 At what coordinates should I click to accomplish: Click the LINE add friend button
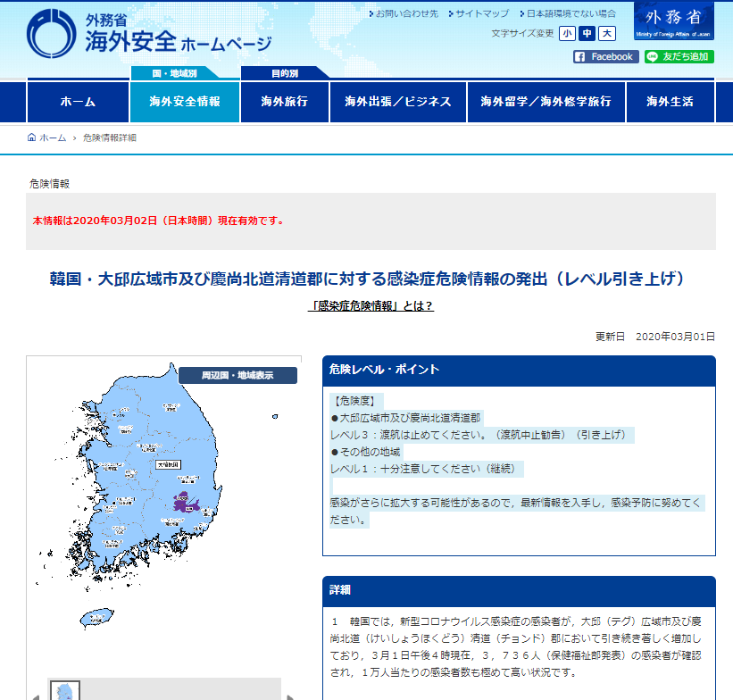click(679, 56)
